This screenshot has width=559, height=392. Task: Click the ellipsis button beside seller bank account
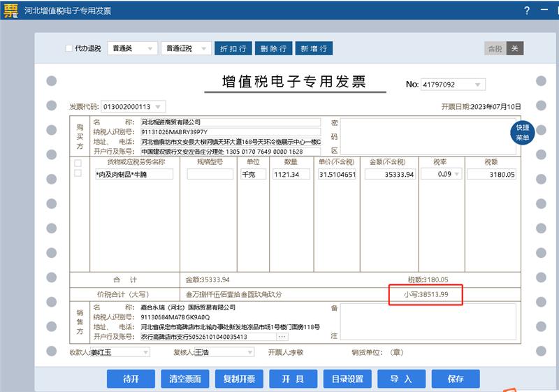(x=282, y=337)
